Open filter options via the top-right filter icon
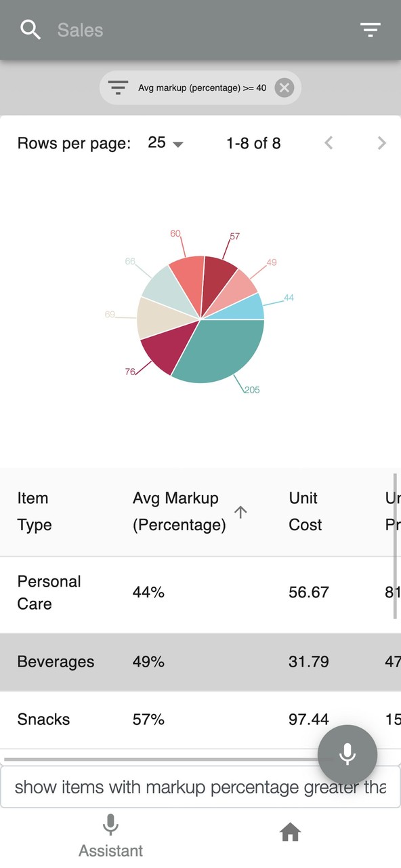 click(x=371, y=29)
